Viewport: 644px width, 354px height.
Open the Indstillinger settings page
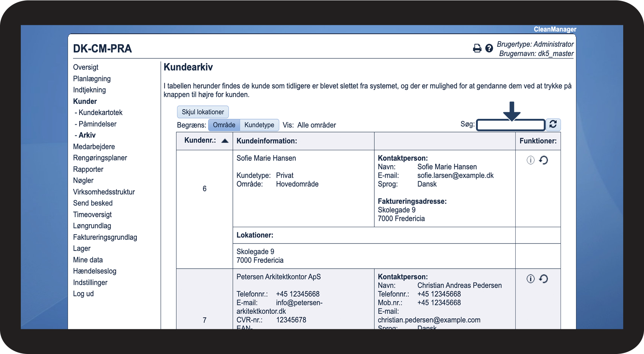90,283
